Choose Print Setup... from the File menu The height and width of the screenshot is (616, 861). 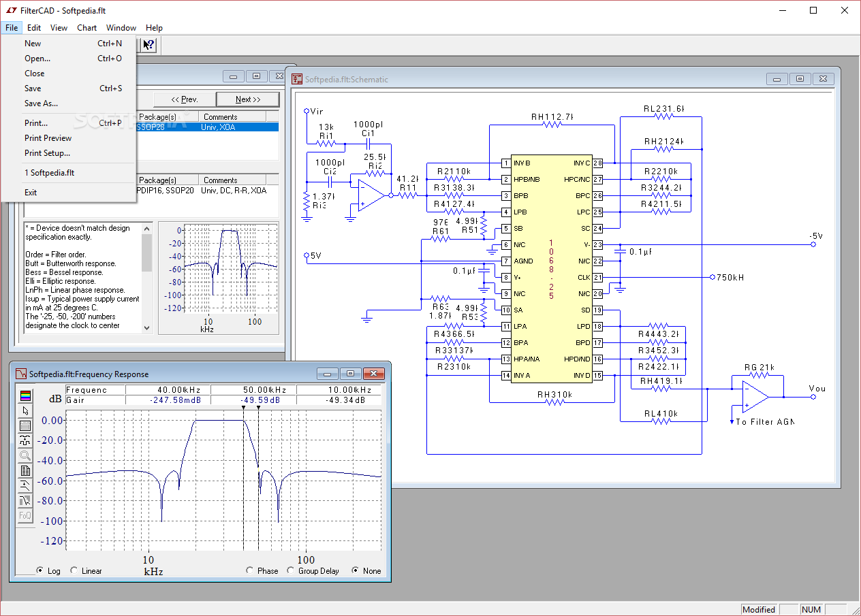[69, 153]
